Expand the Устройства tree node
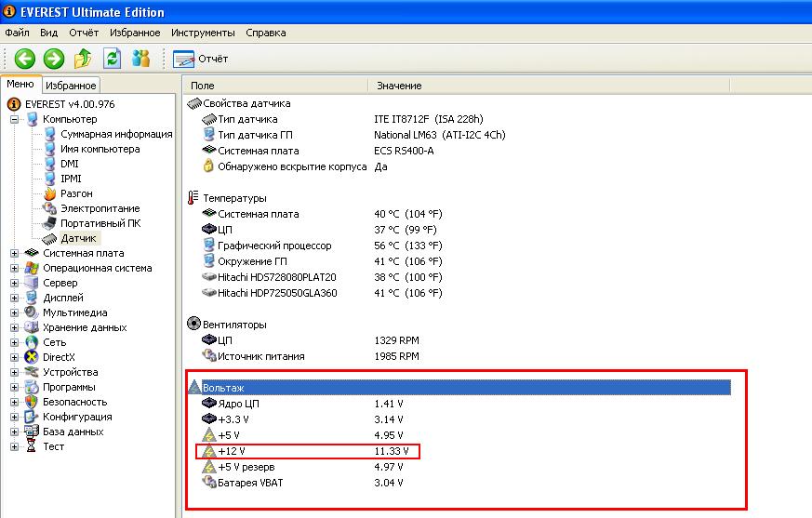Viewport: 812px width, 518px height. (15, 372)
